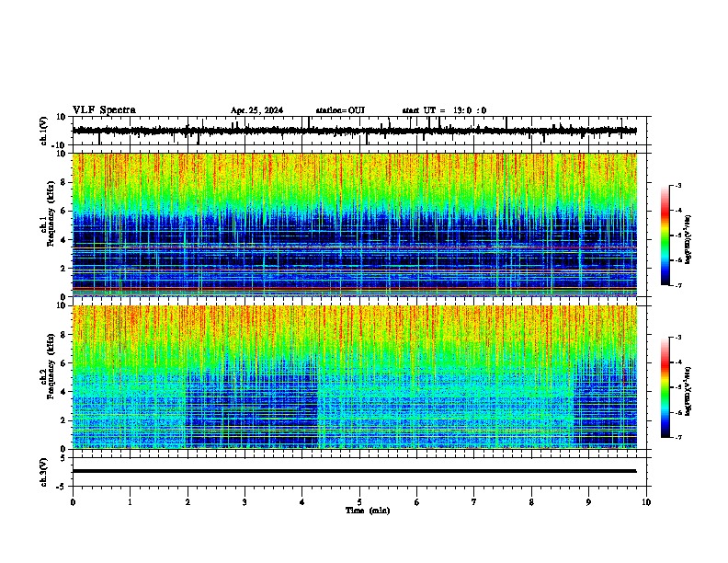Viewport: 728px width, 563px height.
Task: Click the "Time (min)" axis label
Action: [368, 511]
